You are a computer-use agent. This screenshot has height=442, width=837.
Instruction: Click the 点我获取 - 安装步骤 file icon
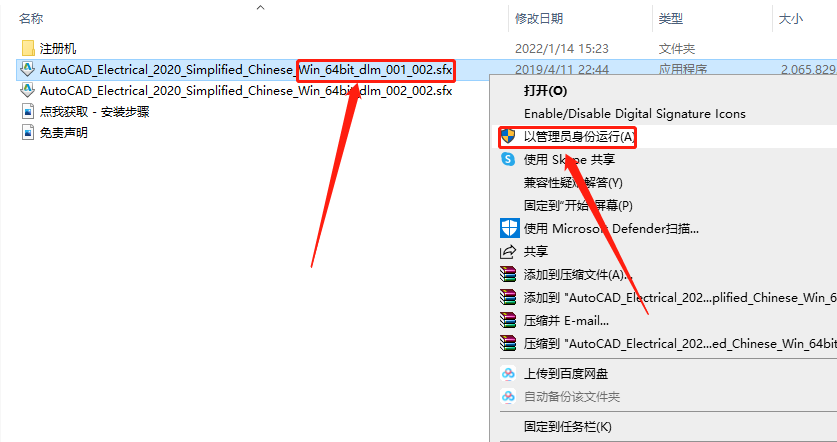point(28,112)
